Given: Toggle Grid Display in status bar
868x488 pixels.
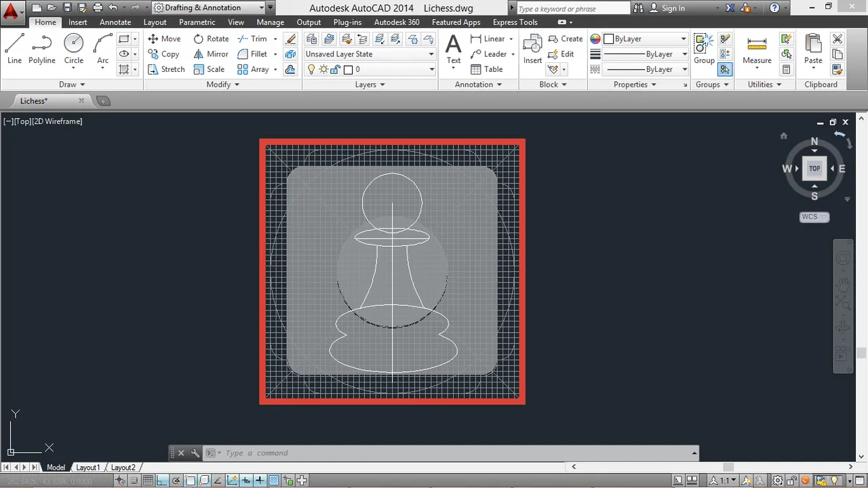Looking at the screenshot, I should tap(148, 481).
